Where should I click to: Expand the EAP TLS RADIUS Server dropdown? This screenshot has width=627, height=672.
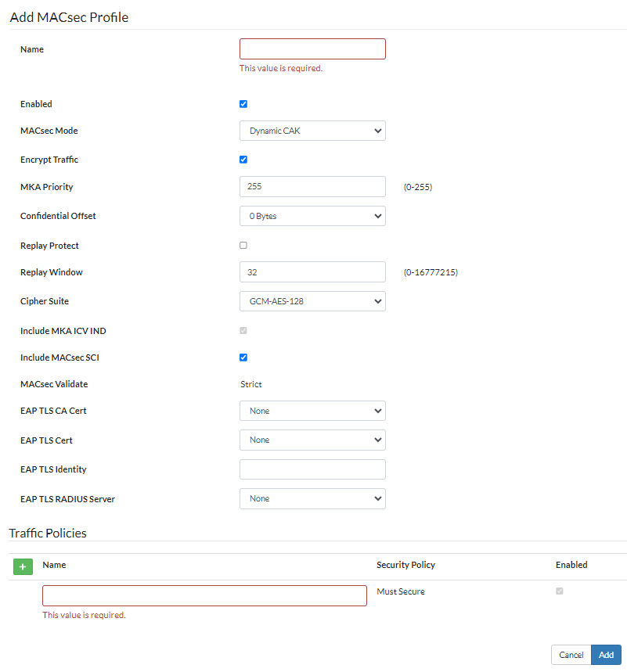point(312,498)
